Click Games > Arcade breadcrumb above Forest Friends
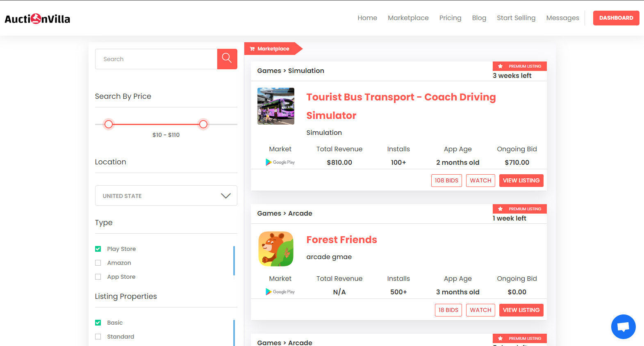644x346 pixels. tap(284, 214)
